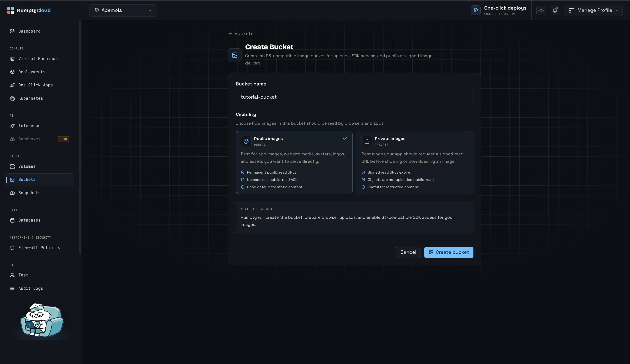Click 'Good default for static content' text
The height and width of the screenshot is (364, 630).
[274, 187]
